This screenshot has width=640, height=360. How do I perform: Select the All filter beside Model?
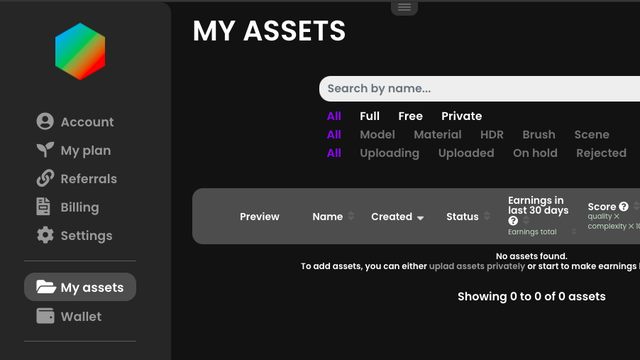click(x=334, y=135)
